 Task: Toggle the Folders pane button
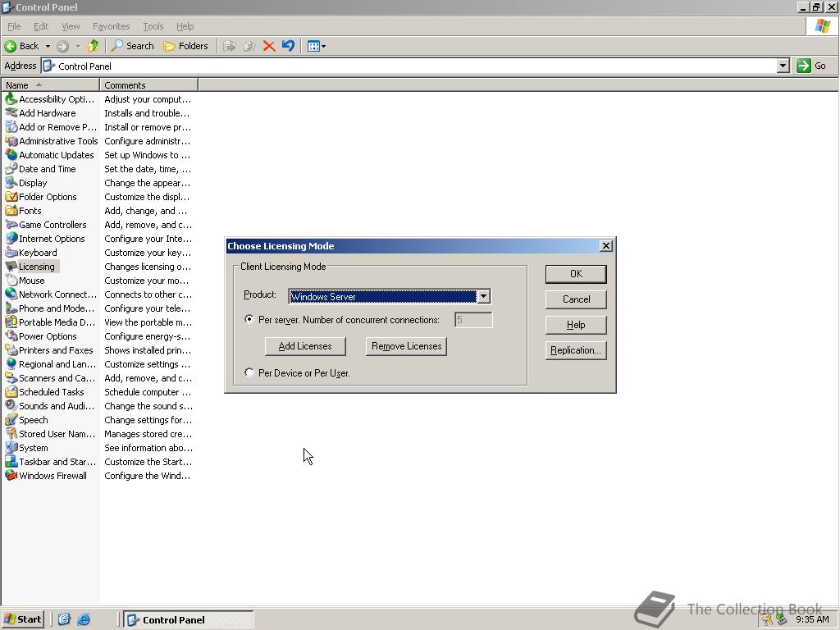pyautogui.click(x=185, y=46)
